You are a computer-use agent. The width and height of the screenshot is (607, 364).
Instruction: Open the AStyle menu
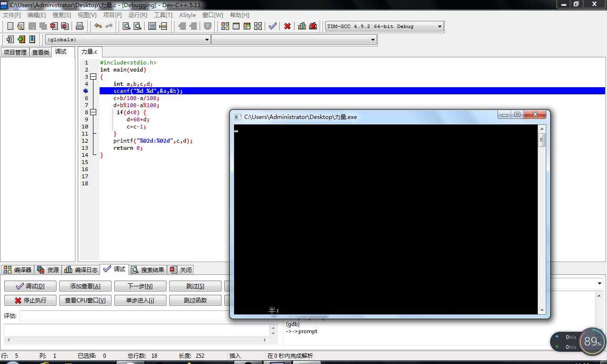click(187, 15)
